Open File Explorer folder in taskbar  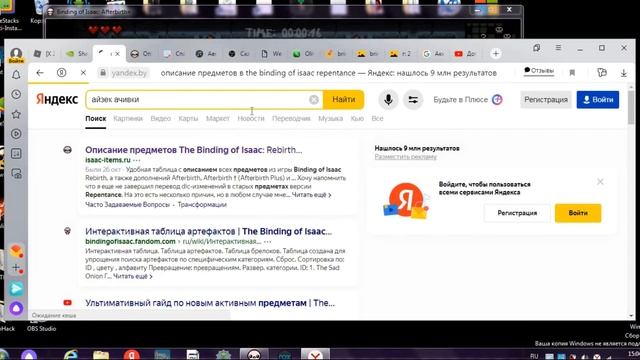[x=101, y=354]
